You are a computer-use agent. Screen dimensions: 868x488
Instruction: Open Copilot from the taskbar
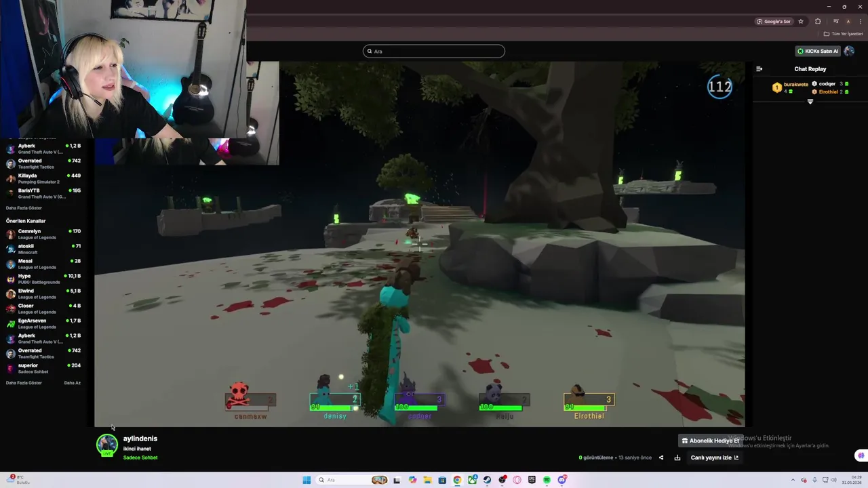click(412, 480)
